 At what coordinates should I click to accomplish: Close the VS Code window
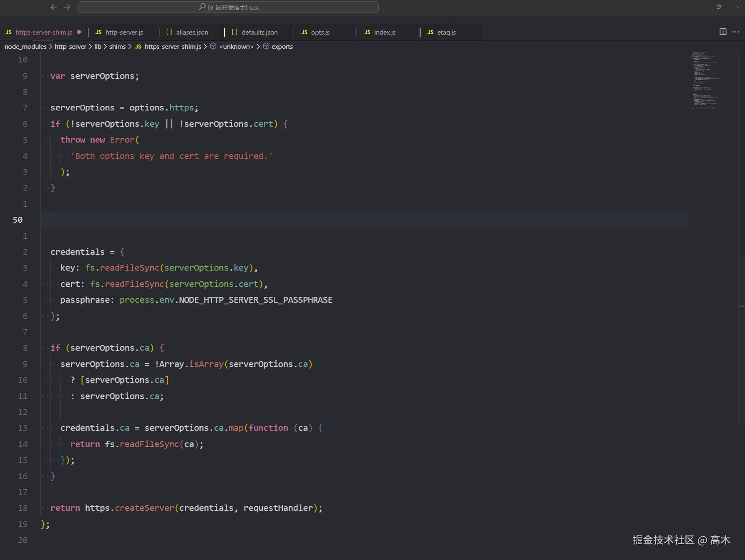tap(737, 7)
